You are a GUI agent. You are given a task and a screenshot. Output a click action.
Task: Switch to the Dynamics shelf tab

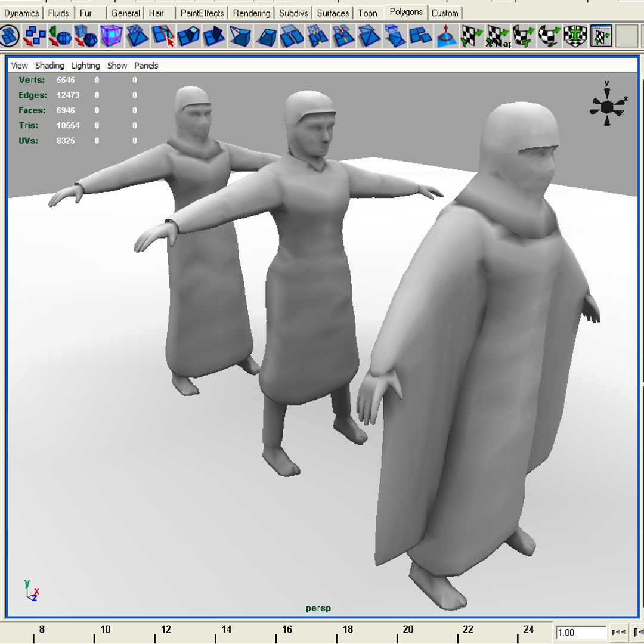tap(21, 13)
